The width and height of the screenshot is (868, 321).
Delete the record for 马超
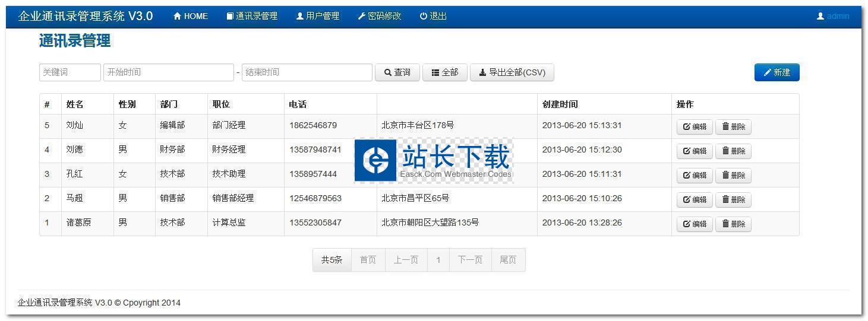pyautogui.click(x=733, y=199)
